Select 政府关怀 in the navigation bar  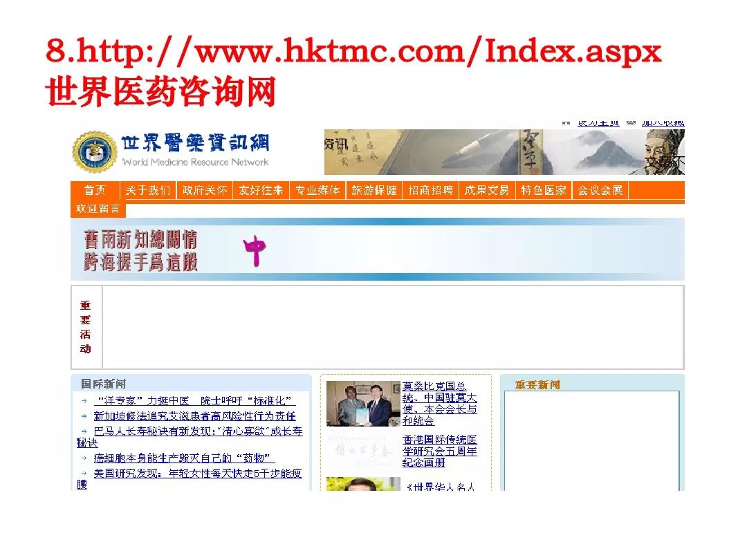click(x=205, y=191)
